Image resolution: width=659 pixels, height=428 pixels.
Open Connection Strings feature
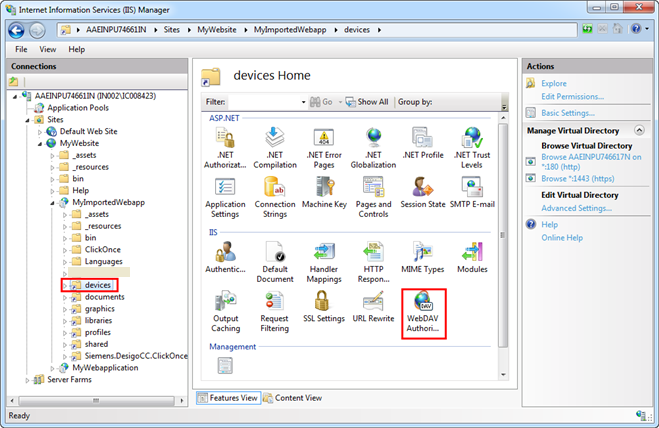[x=274, y=195]
